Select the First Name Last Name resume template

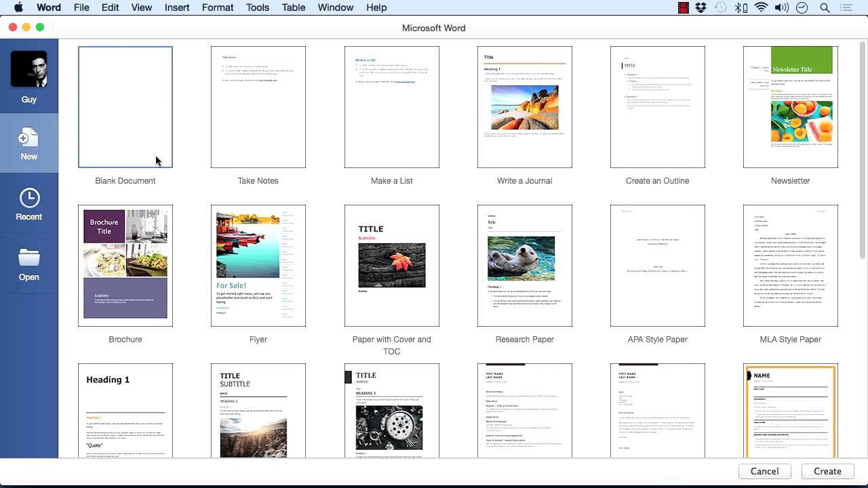pos(524,411)
